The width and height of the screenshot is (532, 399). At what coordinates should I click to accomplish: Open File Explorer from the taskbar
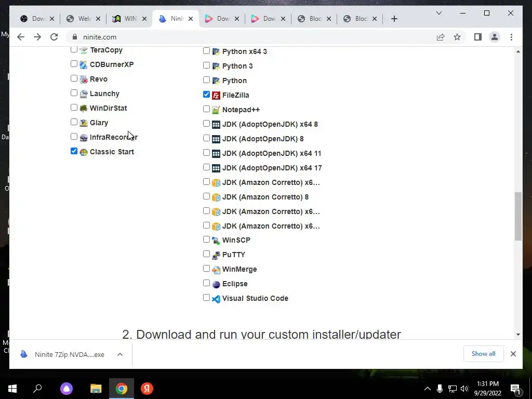96,389
